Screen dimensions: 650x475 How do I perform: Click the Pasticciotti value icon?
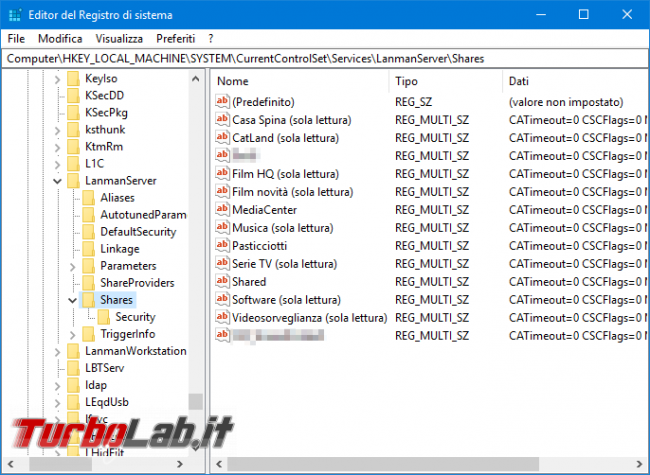(x=222, y=245)
